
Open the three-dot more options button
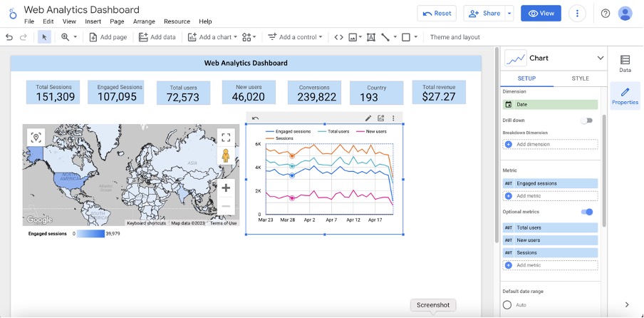(x=577, y=13)
